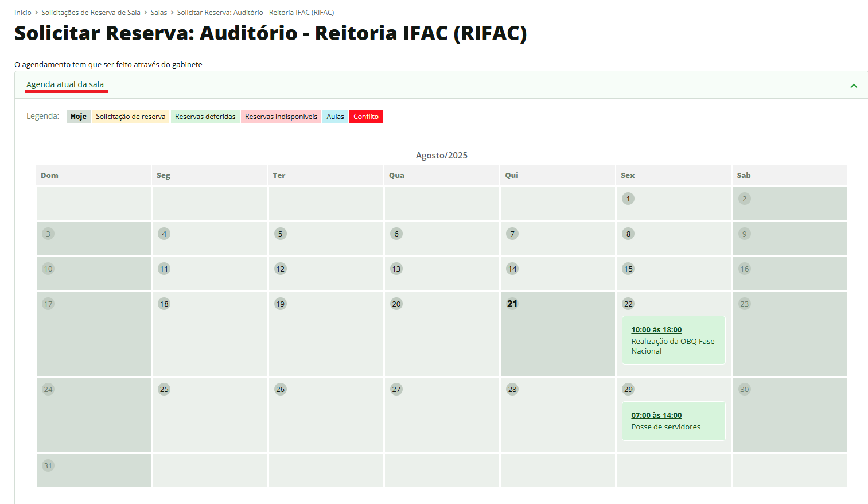The width and height of the screenshot is (868, 504).
Task: Click the Solicitação de reserva legend badge
Action: [x=130, y=117]
